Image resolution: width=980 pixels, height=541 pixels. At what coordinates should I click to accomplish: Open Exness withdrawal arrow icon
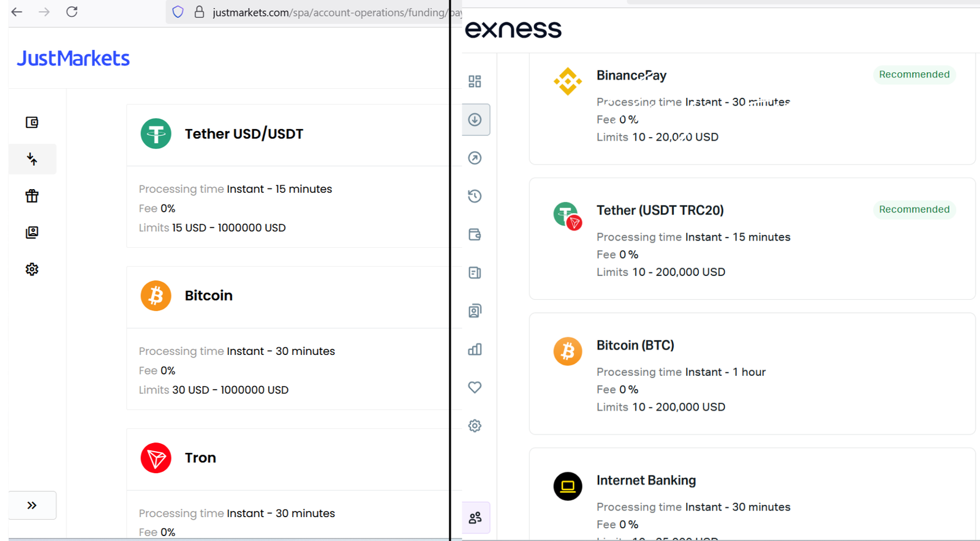tap(475, 158)
